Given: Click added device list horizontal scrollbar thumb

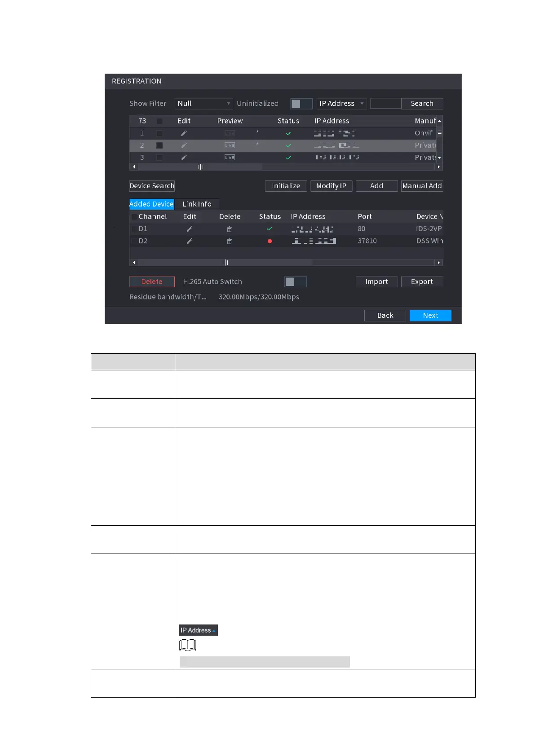Looking at the screenshot, I should pos(225,263).
